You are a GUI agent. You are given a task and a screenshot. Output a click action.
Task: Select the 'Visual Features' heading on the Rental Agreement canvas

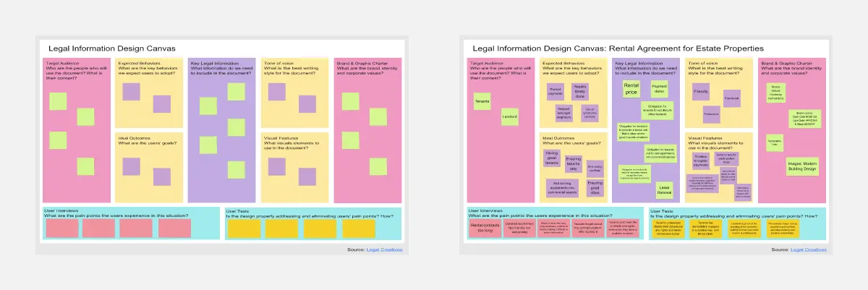coord(705,137)
